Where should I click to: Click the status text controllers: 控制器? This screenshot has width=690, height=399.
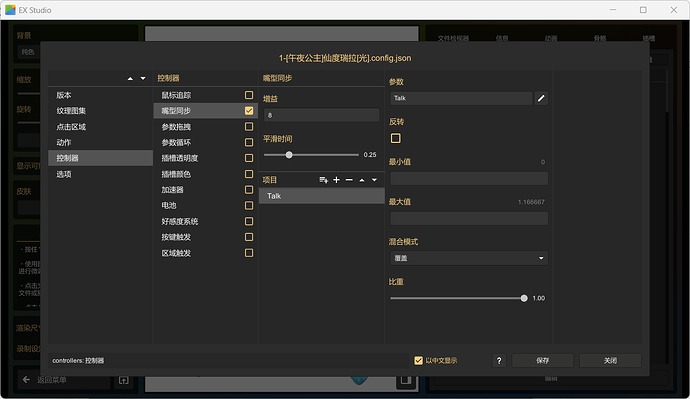click(78, 361)
